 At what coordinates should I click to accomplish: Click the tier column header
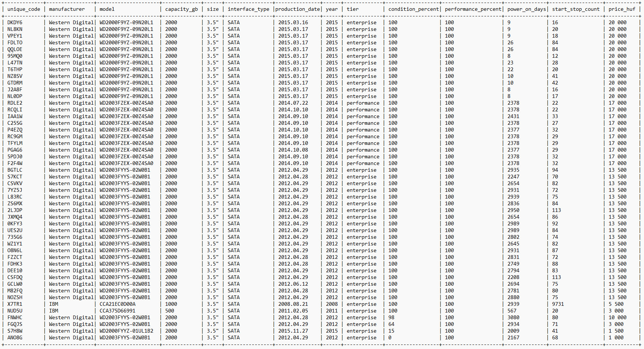(x=353, y=9)
